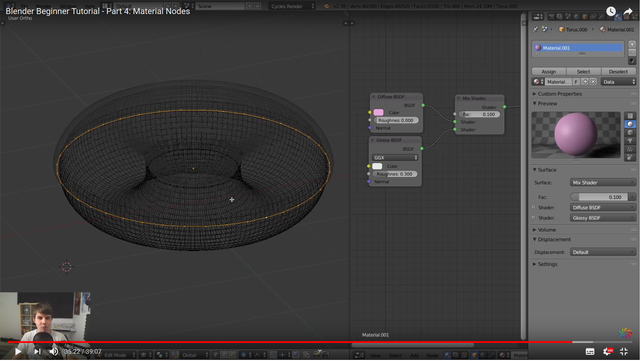Select the Material.001 slot in list

[578, 48]
